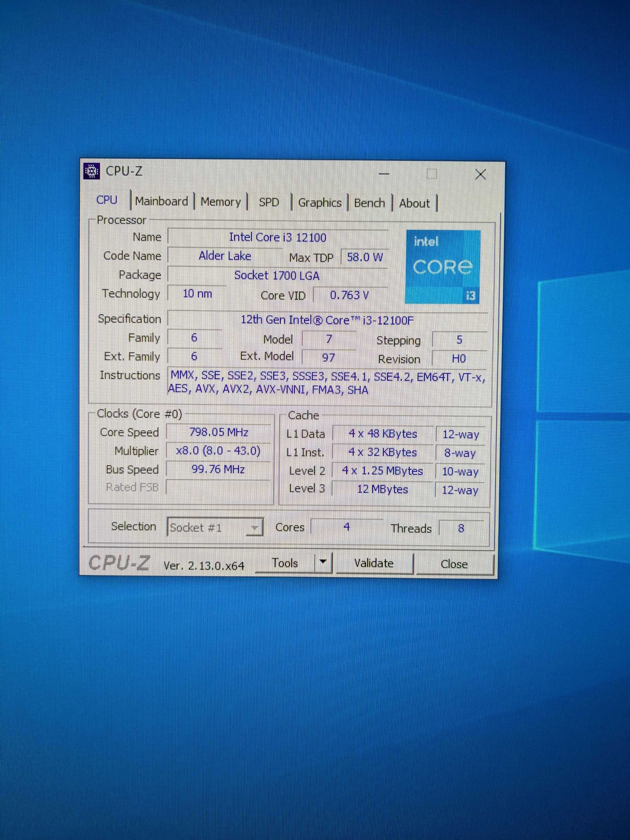Go to the Graphics tab

tap(319, 203)
